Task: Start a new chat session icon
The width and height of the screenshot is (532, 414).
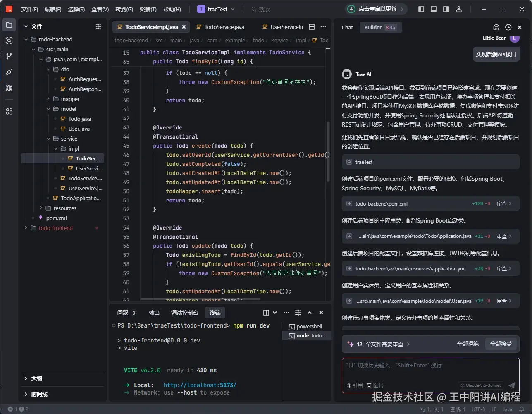Action: (x=496, y=27)
